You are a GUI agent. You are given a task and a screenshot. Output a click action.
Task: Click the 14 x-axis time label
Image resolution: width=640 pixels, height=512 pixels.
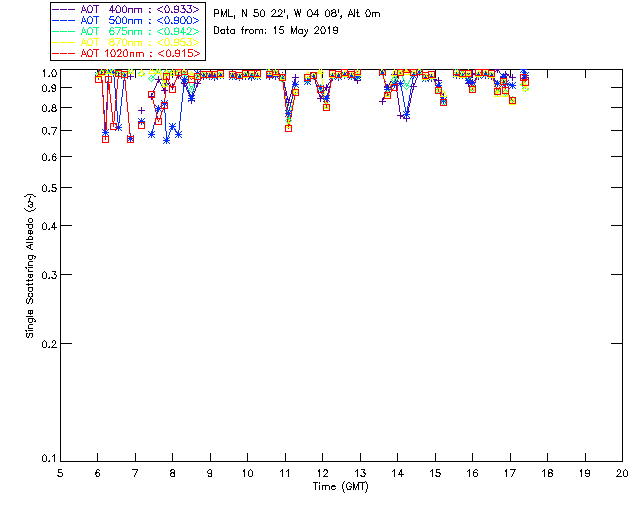[x=398, y=473]
